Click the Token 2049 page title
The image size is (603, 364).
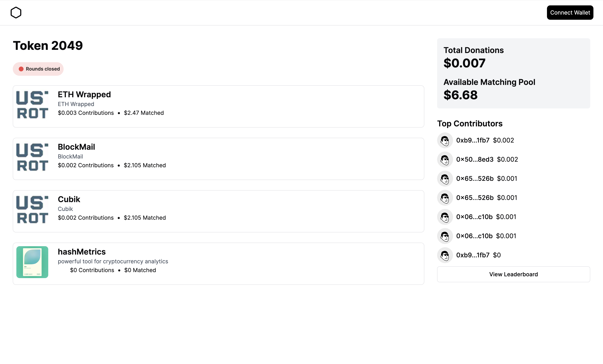click(48, 45)
